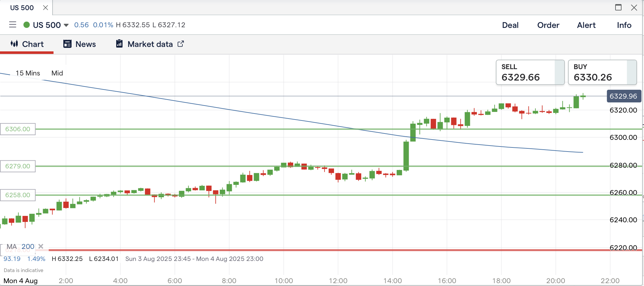This screenshot has height=286, width=644.
Task: Show market Info panel
Action: click(x=624, y=25)
